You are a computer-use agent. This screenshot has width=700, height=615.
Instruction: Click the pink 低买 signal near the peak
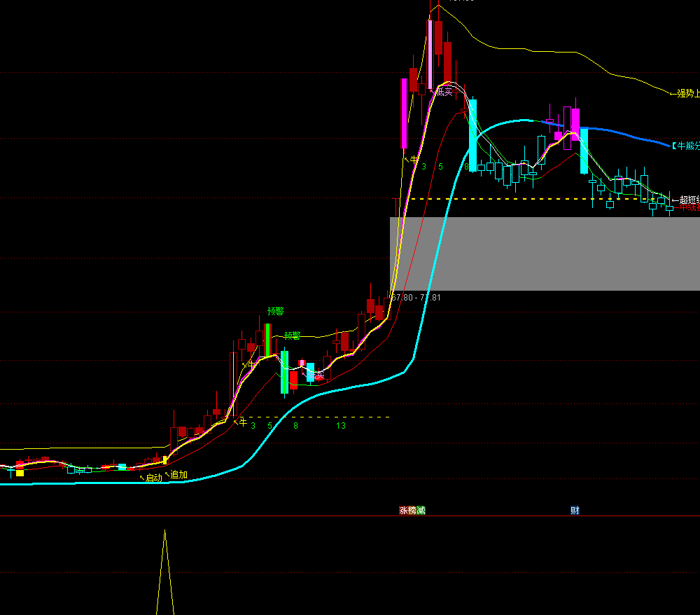pyautogui.click(x=444, y=92)
